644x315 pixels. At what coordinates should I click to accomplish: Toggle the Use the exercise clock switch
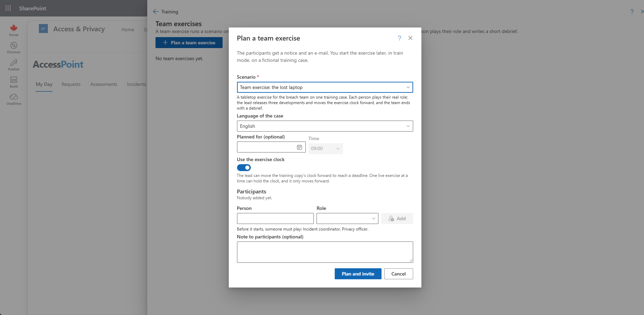244,168
